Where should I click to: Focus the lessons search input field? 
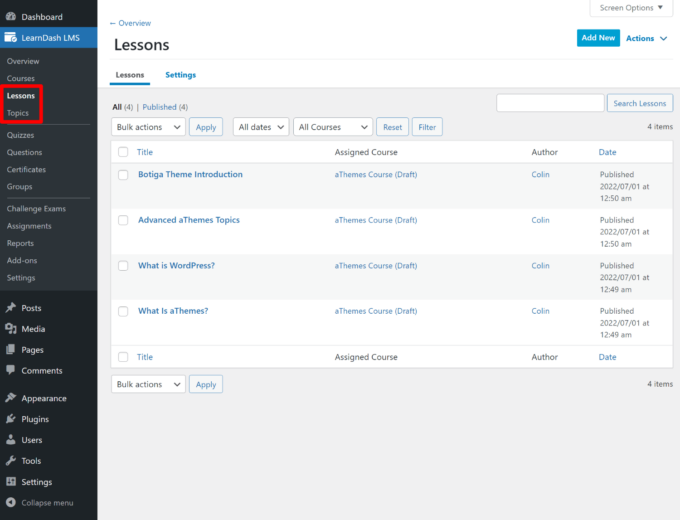pyautogui.click(x=550, y=103)
